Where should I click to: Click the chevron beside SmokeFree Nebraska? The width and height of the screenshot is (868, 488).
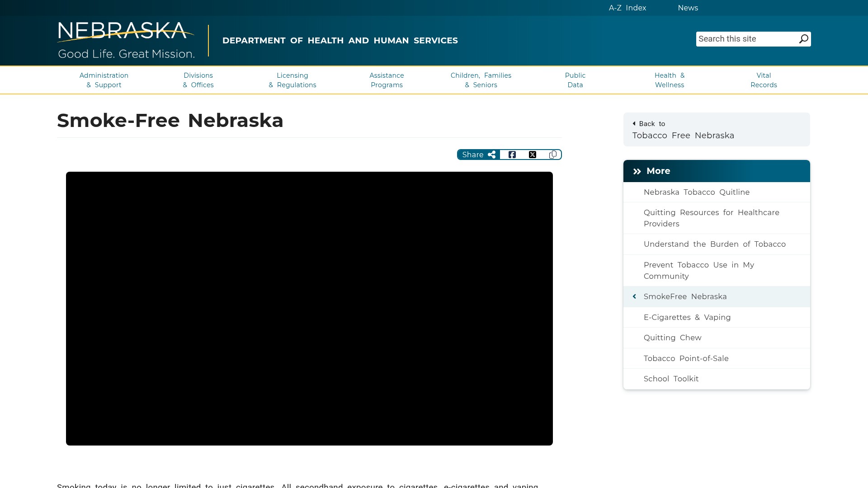tap(634, 296)
